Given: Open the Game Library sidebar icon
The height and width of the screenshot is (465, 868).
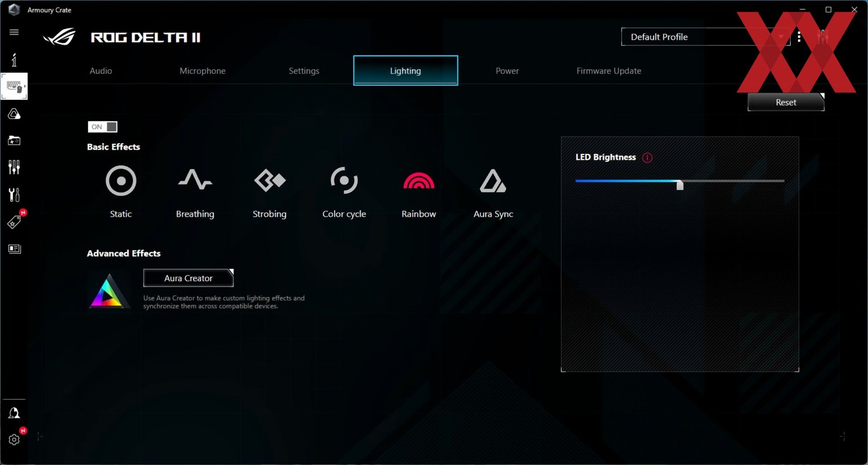Looking at the screenshot, I should 14,141.
